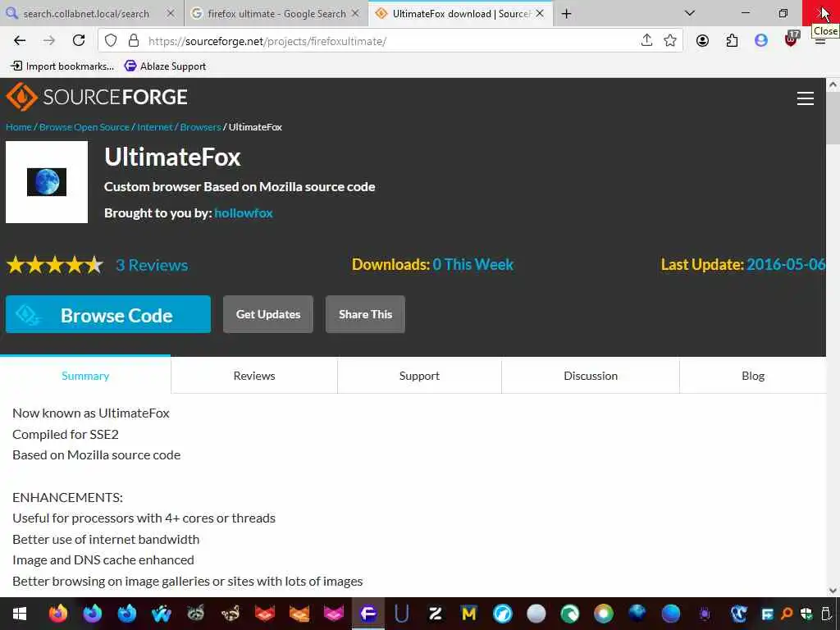Open Browse Open Source breadcrumb

click(84, 127)
